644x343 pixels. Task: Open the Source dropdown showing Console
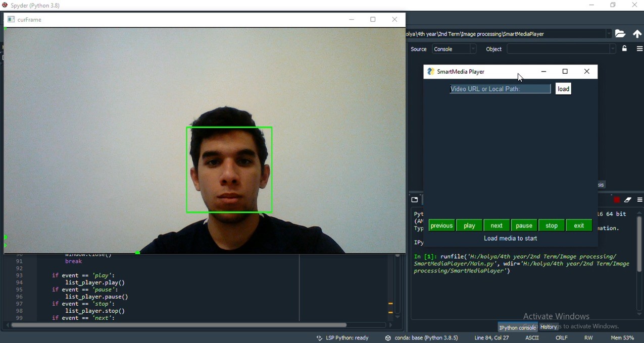(x=454, y=48)
